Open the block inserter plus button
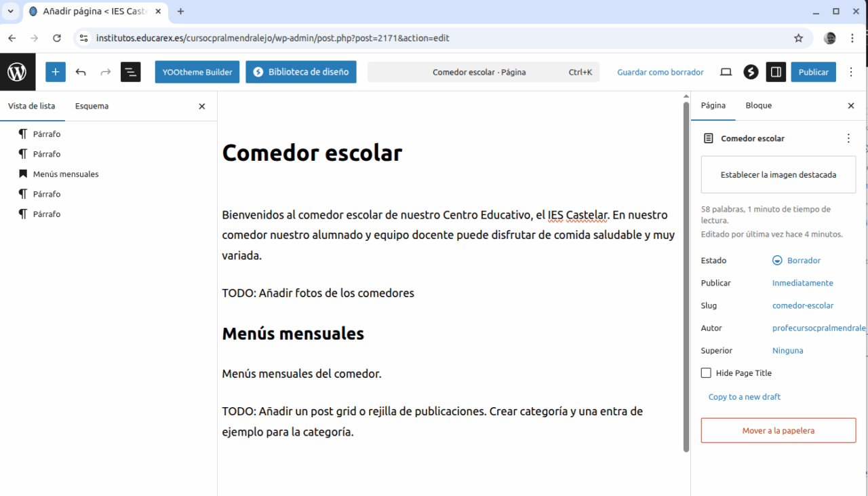The height and width of the screenshot is (496, 868). click(x=56, y=72)
